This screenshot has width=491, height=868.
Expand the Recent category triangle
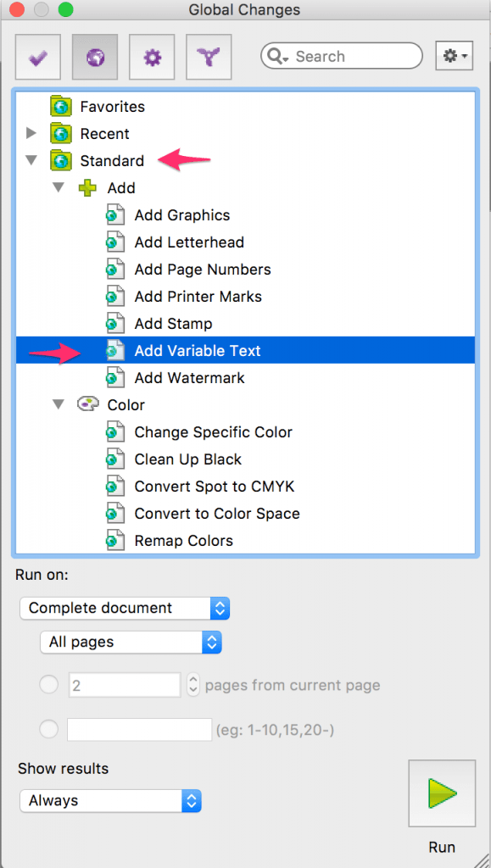coord(31,133)
